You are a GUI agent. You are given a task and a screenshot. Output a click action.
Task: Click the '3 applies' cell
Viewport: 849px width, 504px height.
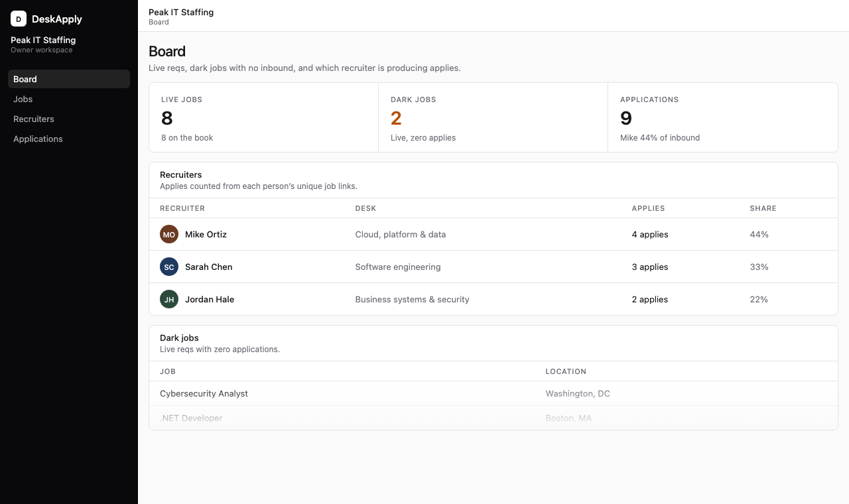[x=650, y=267]
